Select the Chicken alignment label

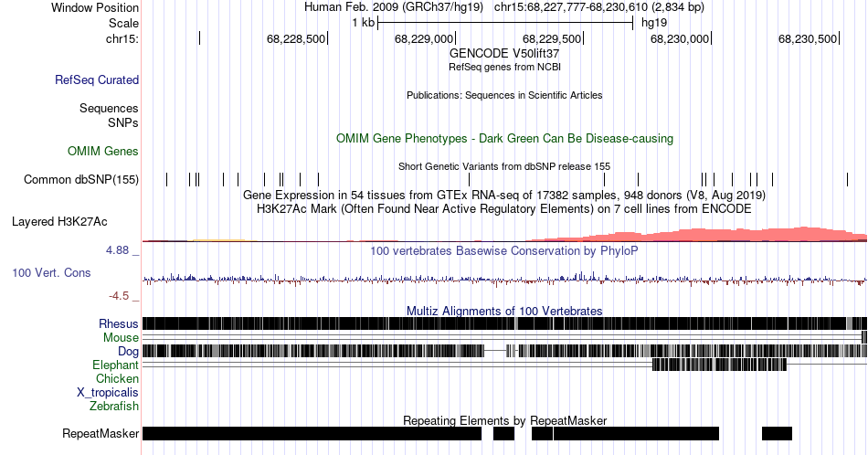117,378
